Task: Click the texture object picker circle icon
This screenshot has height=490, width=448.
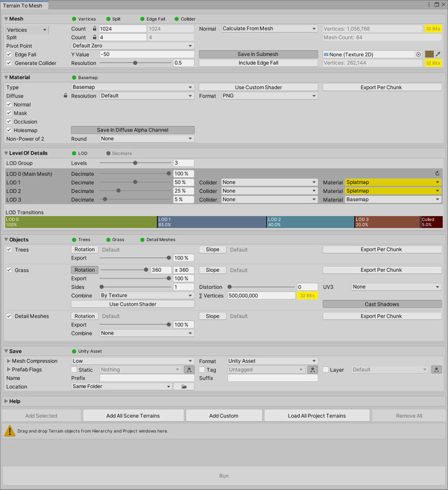Action: [x=419, y=55]
